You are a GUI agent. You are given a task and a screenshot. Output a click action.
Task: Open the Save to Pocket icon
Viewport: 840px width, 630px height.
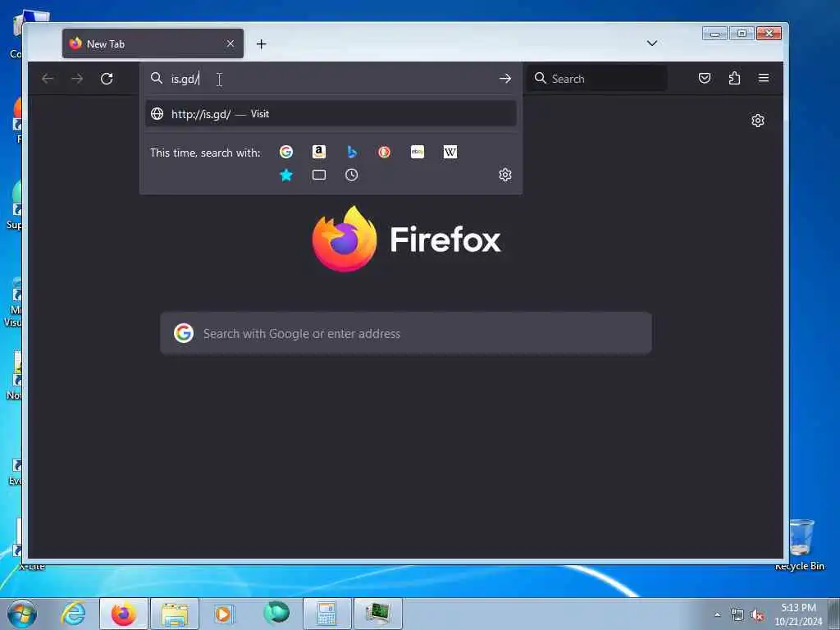[x=705, y=79]
